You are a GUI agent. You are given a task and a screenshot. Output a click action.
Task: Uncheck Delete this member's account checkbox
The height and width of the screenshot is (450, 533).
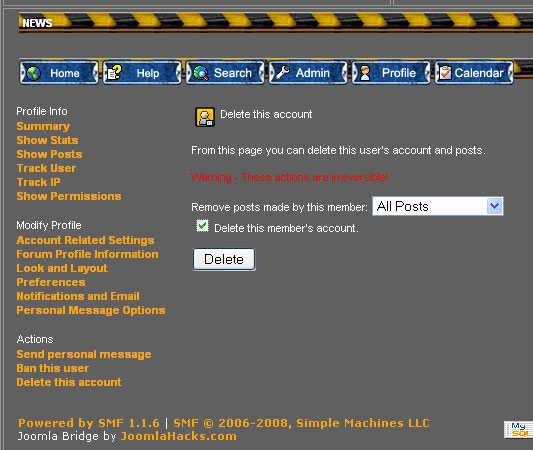point(202,226)
